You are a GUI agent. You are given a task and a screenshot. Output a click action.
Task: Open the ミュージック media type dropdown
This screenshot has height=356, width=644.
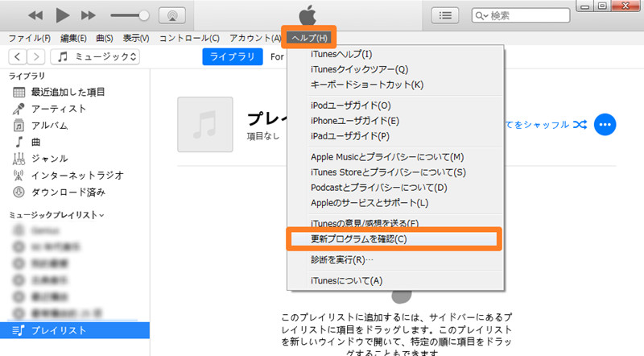point(95,56)
